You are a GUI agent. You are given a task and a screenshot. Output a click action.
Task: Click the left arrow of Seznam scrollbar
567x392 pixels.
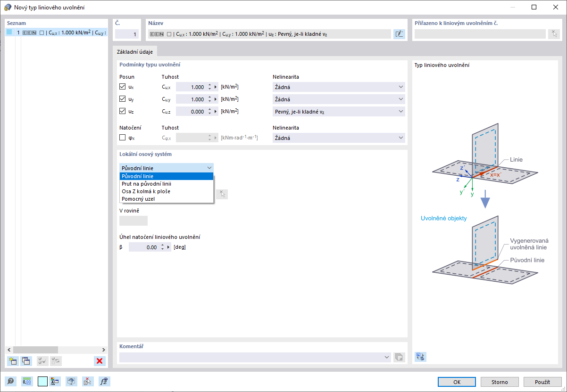(x=9, y=350)
